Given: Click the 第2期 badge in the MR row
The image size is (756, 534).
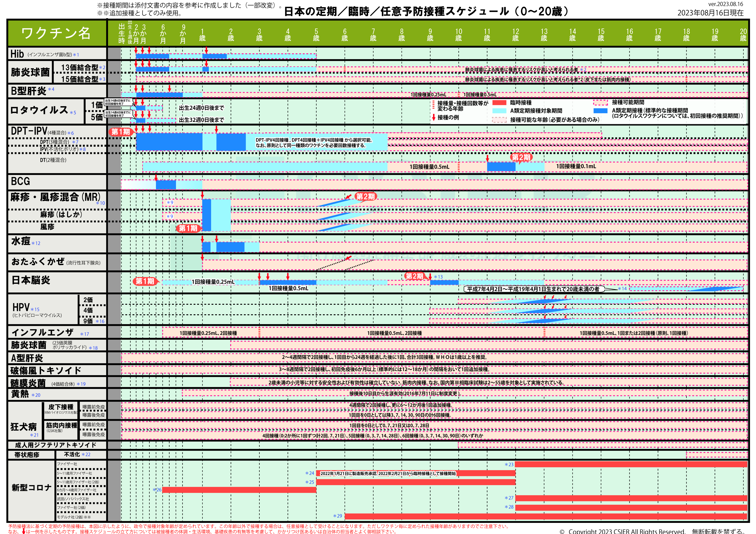Looking at the screenshot, I should [x=366, y=196].
